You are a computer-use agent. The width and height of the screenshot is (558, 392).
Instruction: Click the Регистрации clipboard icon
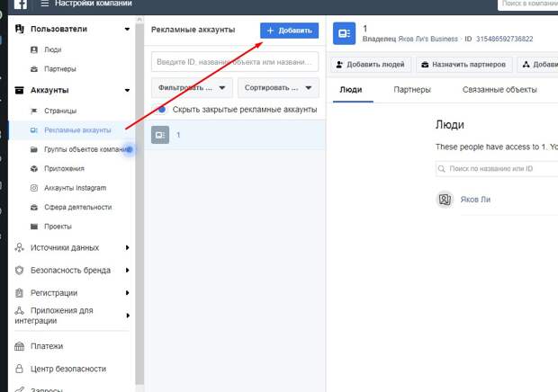tap(19, 293)
